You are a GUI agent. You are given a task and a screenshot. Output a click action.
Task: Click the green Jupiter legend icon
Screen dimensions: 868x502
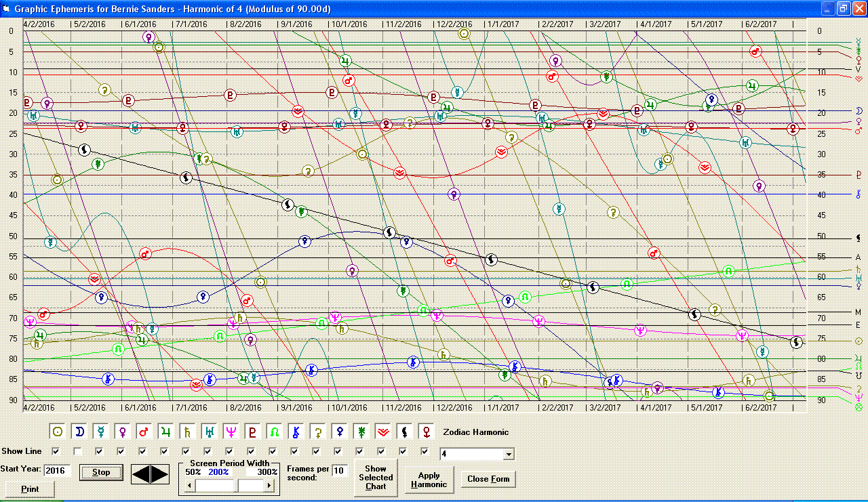click(165, 432)
